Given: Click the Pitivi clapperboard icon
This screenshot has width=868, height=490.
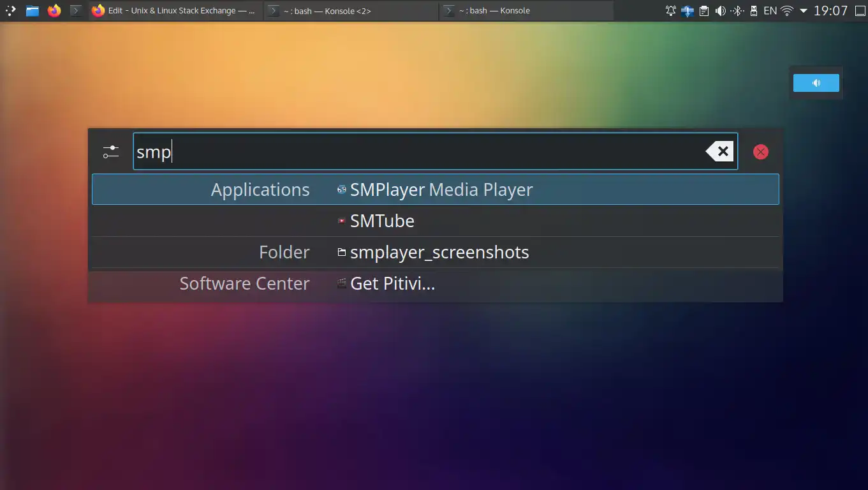Looking at the screenshot, I should (x=342, y=283).
